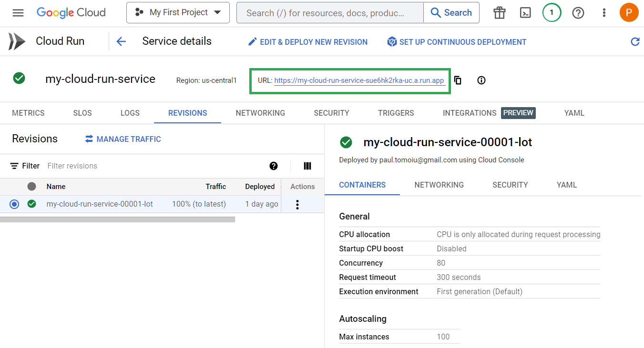Viewport: 644px width, 348px height.
Task: Click the URL info icon
Action: 481,80
